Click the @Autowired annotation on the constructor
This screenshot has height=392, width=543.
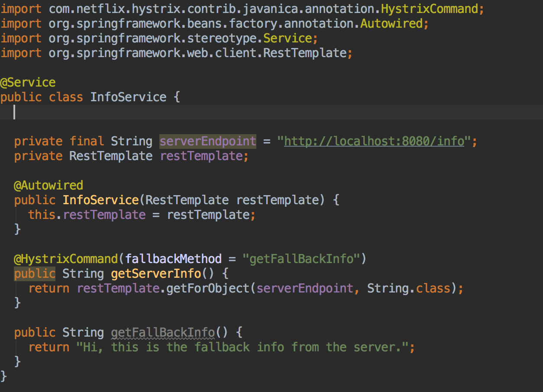click(x=48, y=185)
